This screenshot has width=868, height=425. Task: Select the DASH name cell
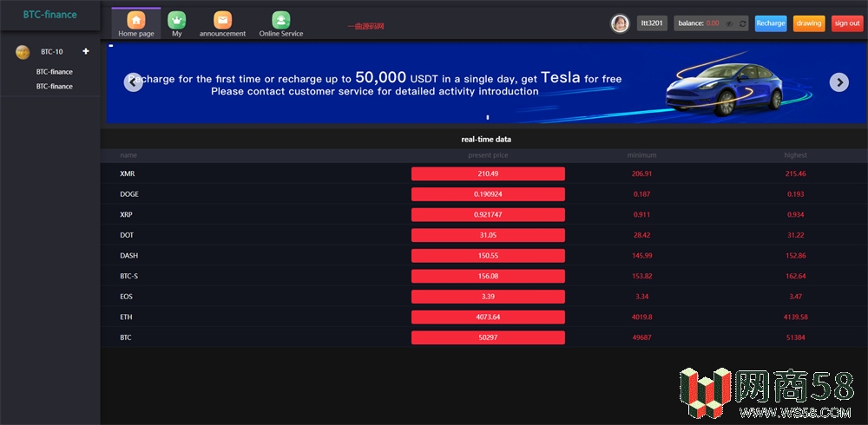(x=129, y=256)
